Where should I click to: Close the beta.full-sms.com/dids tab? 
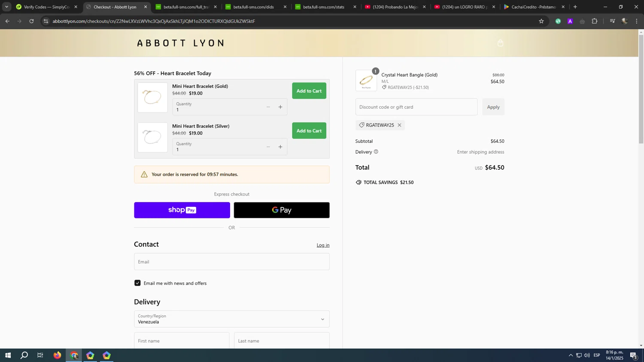[x=285, y=7]
